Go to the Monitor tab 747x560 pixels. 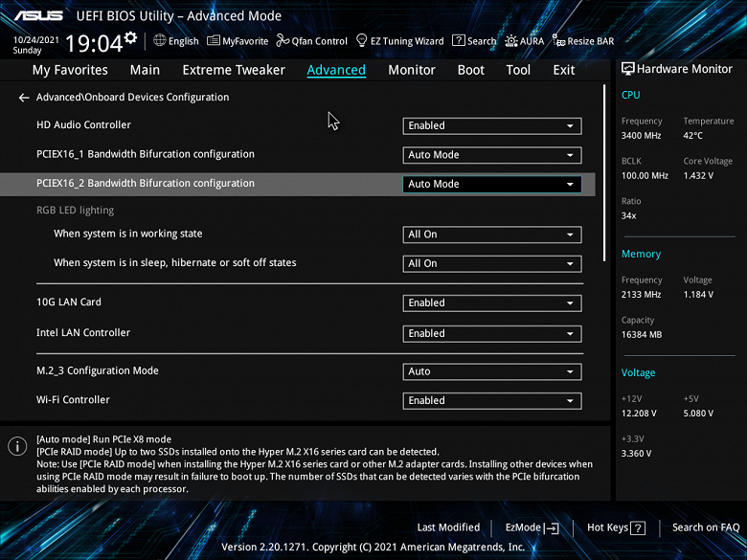click(x=412, y=70)
